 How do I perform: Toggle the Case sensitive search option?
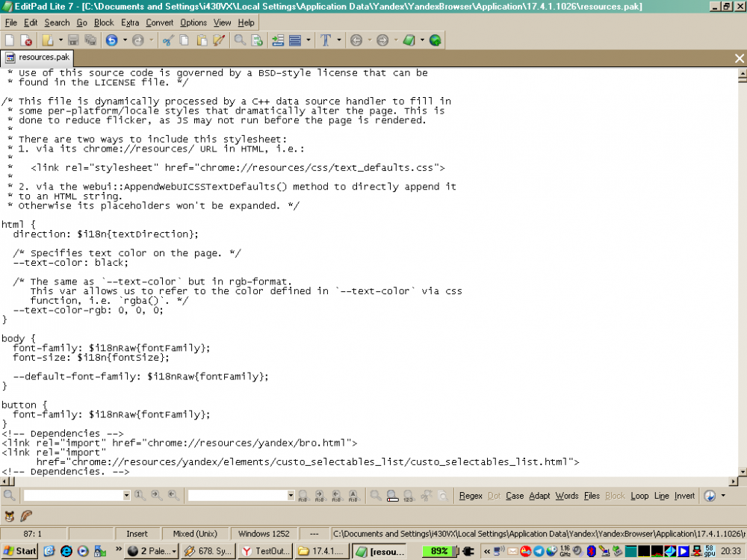[515, 496]
